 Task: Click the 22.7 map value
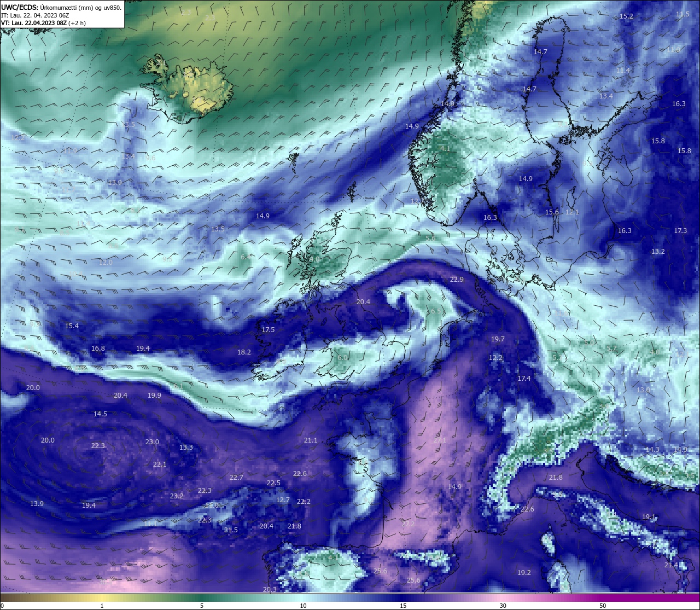pyautogui.click(x=236, y=477)
